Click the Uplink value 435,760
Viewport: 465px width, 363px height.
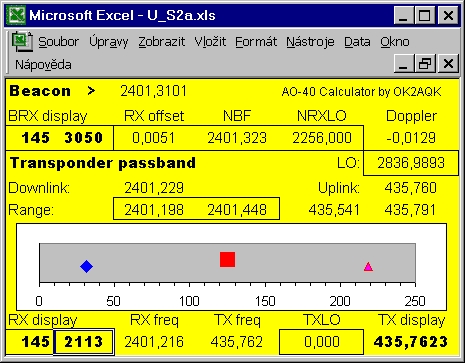411,188
